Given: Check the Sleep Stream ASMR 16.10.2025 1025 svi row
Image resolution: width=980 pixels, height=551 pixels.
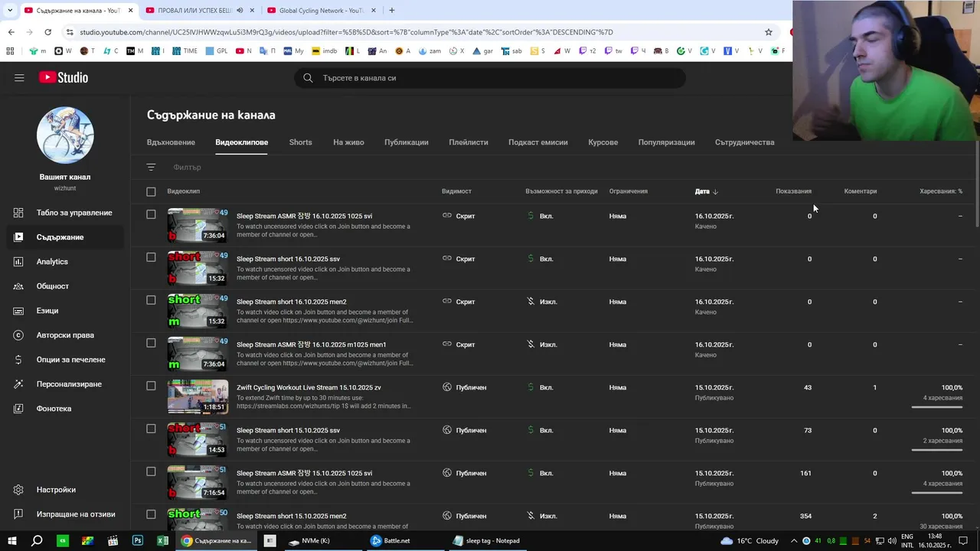Looking at the screenshot, I should click(x=151, y=214).
